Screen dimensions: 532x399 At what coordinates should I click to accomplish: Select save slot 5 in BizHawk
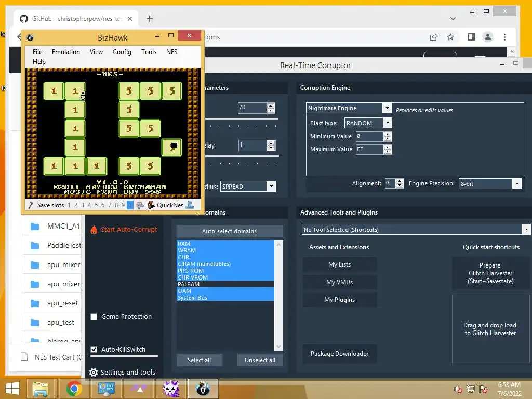[96, 205]
